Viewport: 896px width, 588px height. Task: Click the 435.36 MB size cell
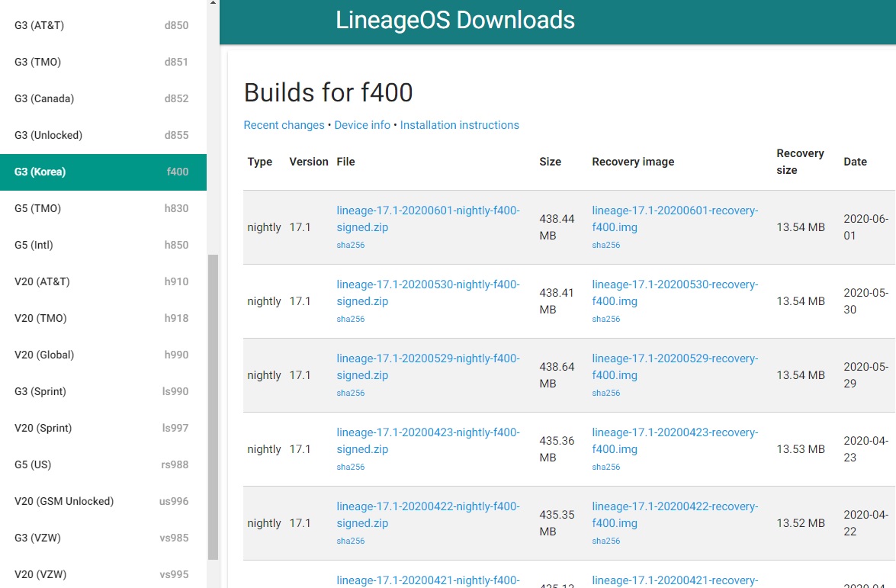click(x=557, y=449)
